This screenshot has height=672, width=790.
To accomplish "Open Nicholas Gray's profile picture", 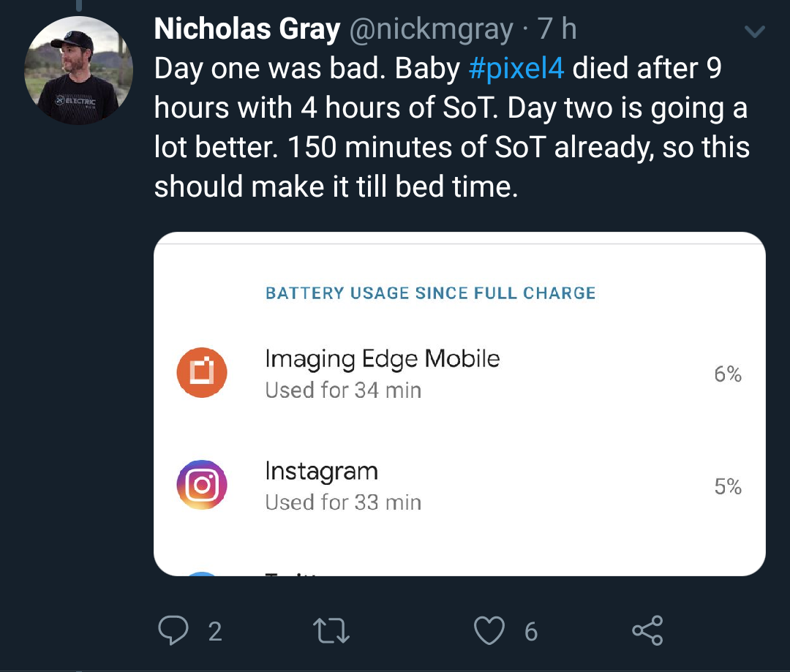I will point(78,70).
